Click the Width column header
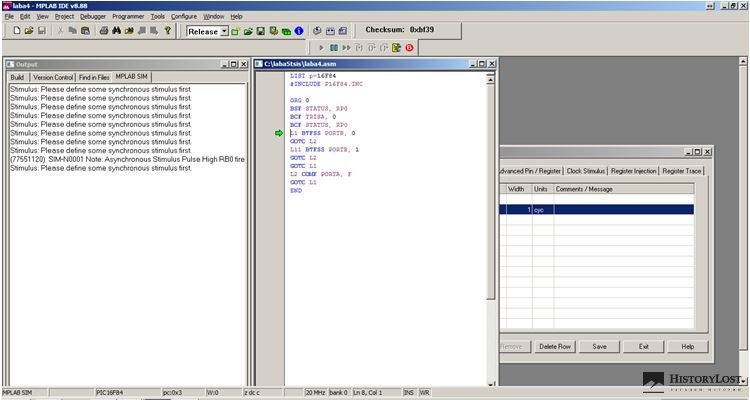 pyautogui.click(x=519, y=189)
